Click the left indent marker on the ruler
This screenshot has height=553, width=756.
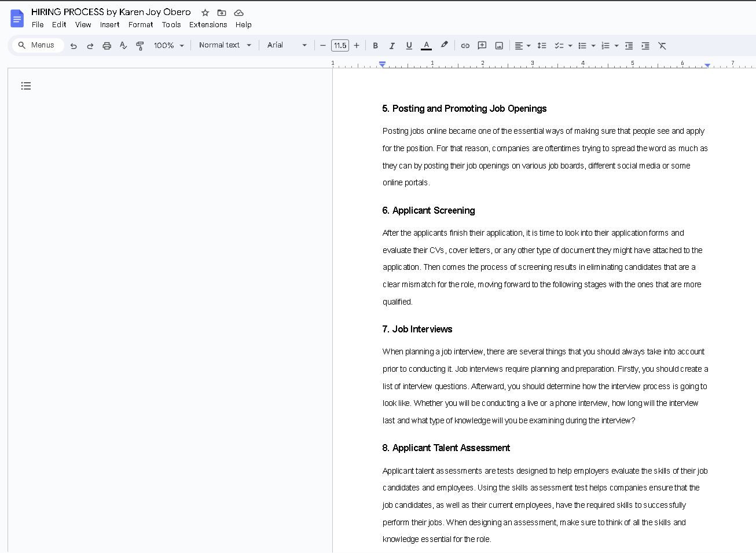(382, 64)
